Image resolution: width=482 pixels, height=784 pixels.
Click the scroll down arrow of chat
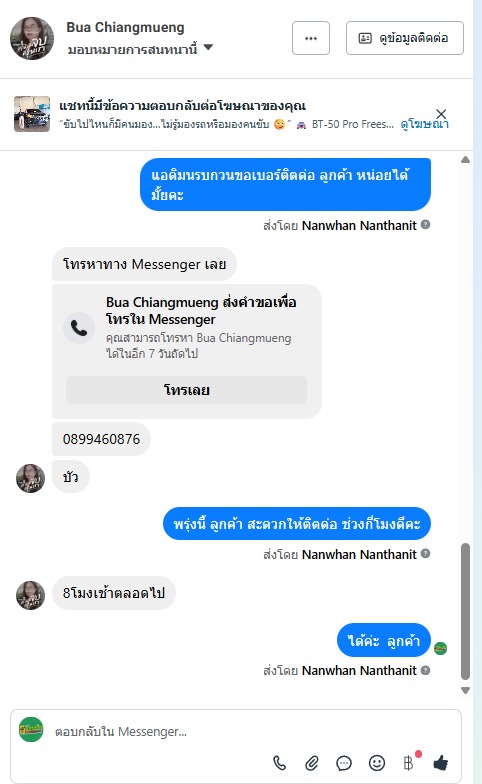465,690
